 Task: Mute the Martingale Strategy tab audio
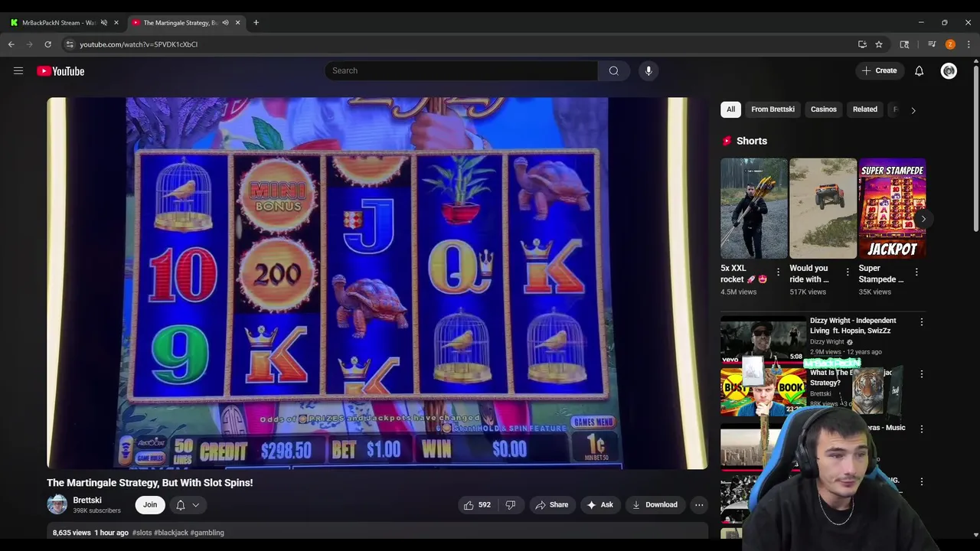pyautogui.click(x=225, y=22)
